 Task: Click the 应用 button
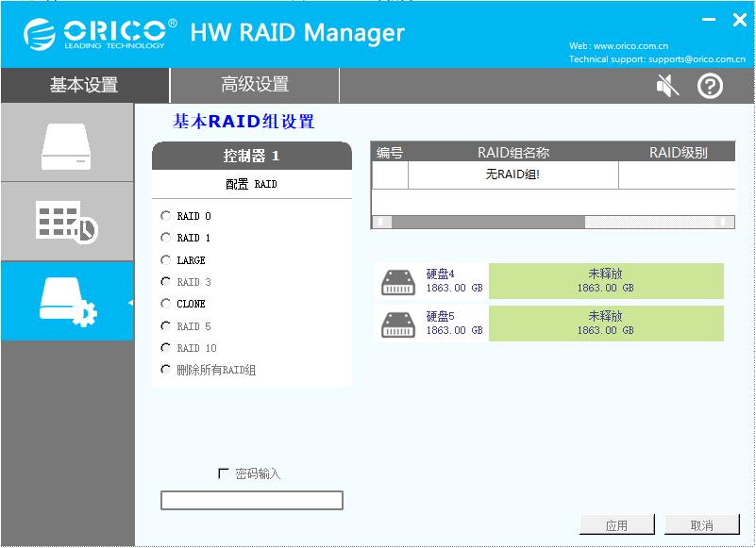(x=616, y=524)
